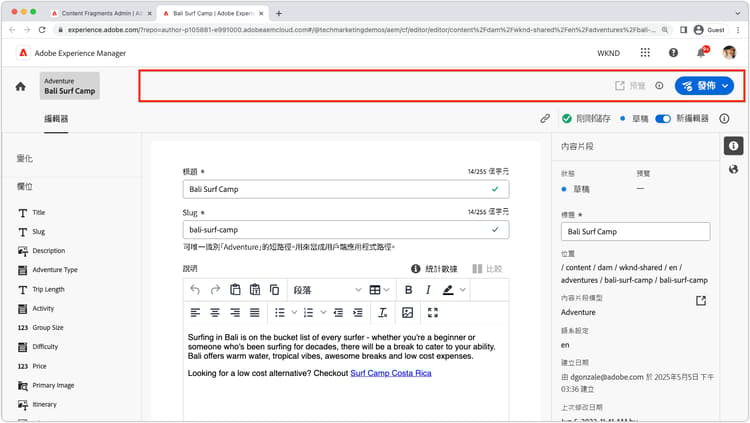Increase indent of the paragraph
This screenshot has height=423, width=750.
(x=358, y=312)
